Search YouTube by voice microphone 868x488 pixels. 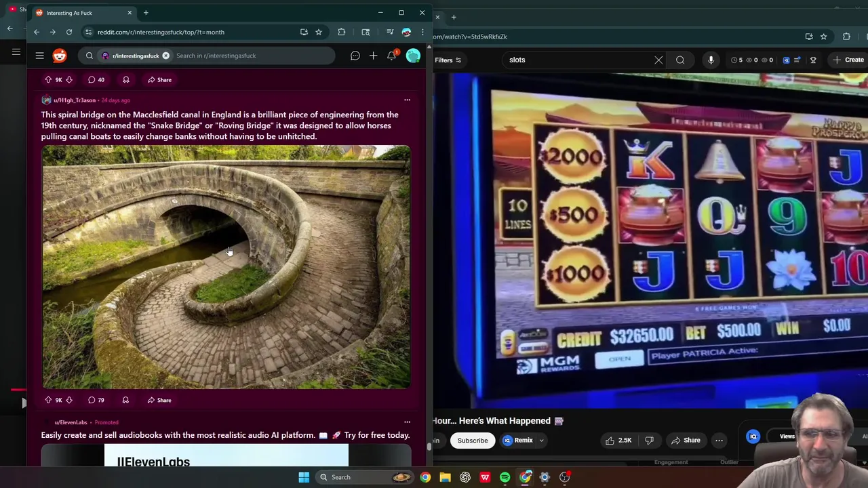tap(711, 60)
